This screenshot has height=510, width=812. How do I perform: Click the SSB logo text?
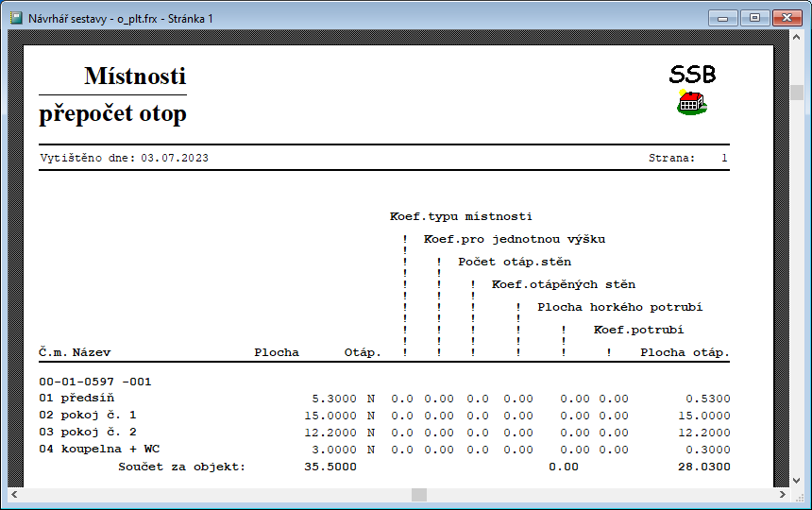tap(692, 75)
